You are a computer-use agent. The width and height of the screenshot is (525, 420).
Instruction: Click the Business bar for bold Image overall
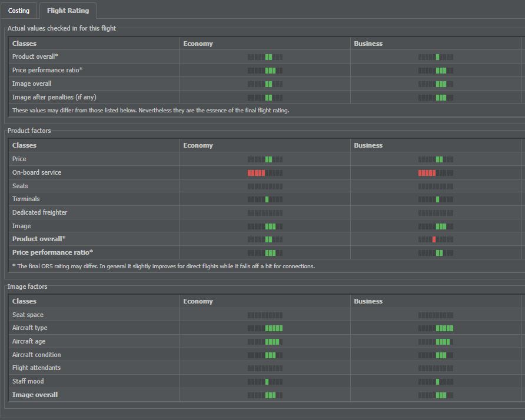tap(436, 395)
